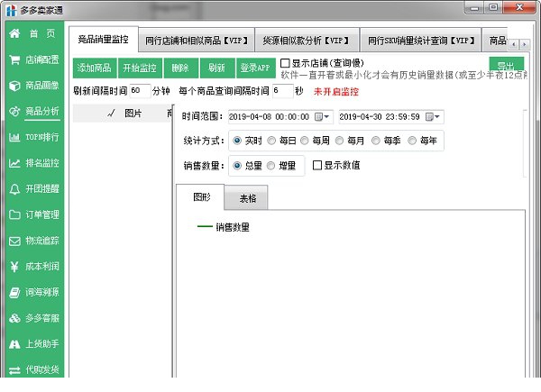Click the 删除 button

point(181,68)
